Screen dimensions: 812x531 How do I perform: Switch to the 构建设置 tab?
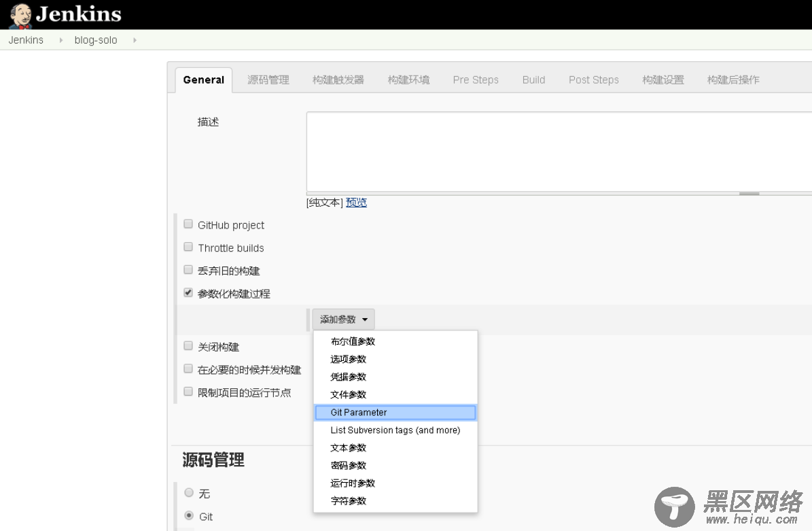tap(663, 80)
